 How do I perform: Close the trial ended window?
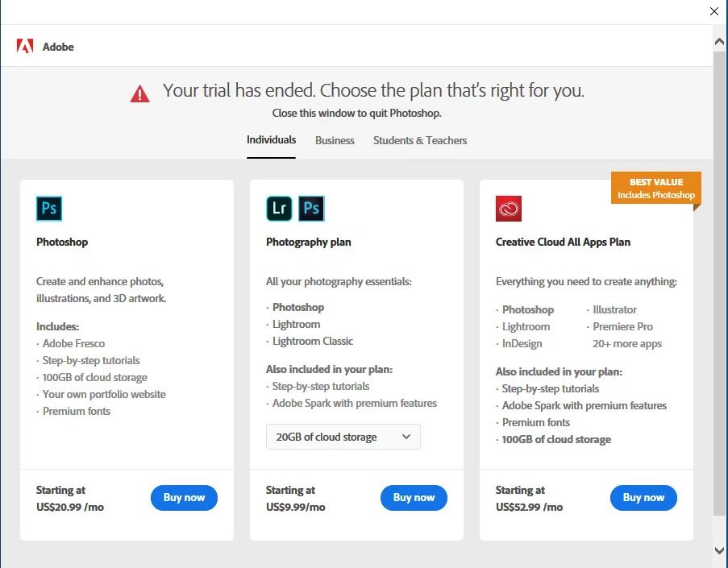pos(714,11)
